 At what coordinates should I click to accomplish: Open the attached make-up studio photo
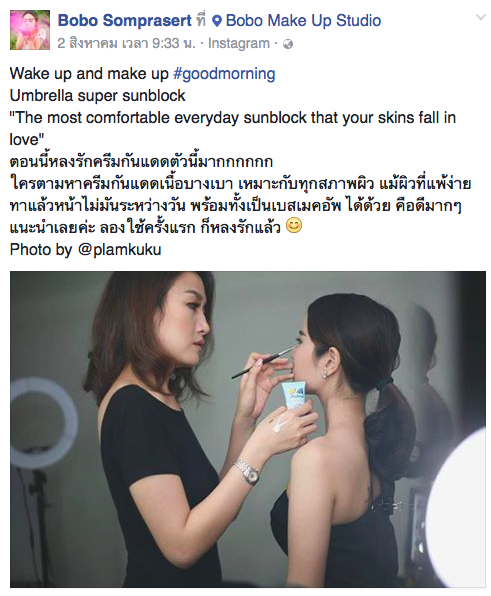(248, 429)
